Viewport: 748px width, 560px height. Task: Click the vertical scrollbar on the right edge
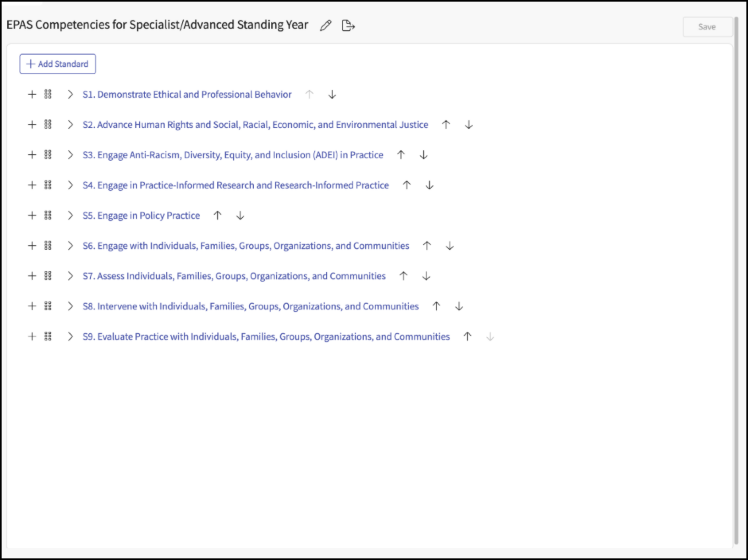(736, 280)
